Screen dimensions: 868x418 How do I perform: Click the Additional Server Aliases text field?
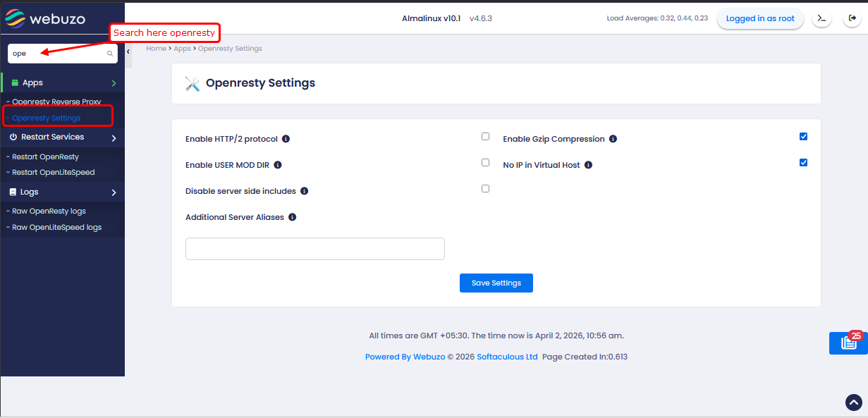314,249
